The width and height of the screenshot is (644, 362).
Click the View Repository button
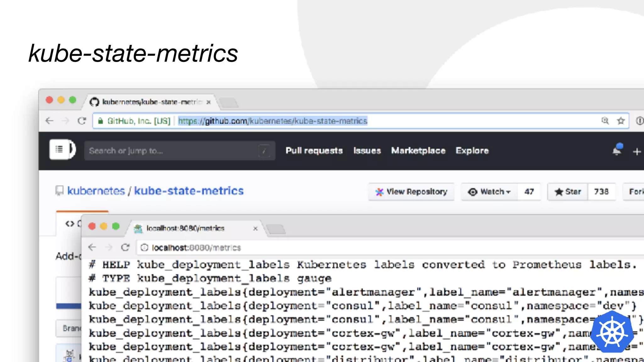click(x=411, y=192)
